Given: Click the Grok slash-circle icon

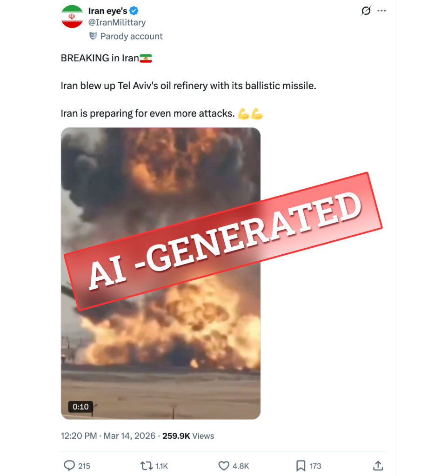Looking at the screenshot, I should (366, 11).
